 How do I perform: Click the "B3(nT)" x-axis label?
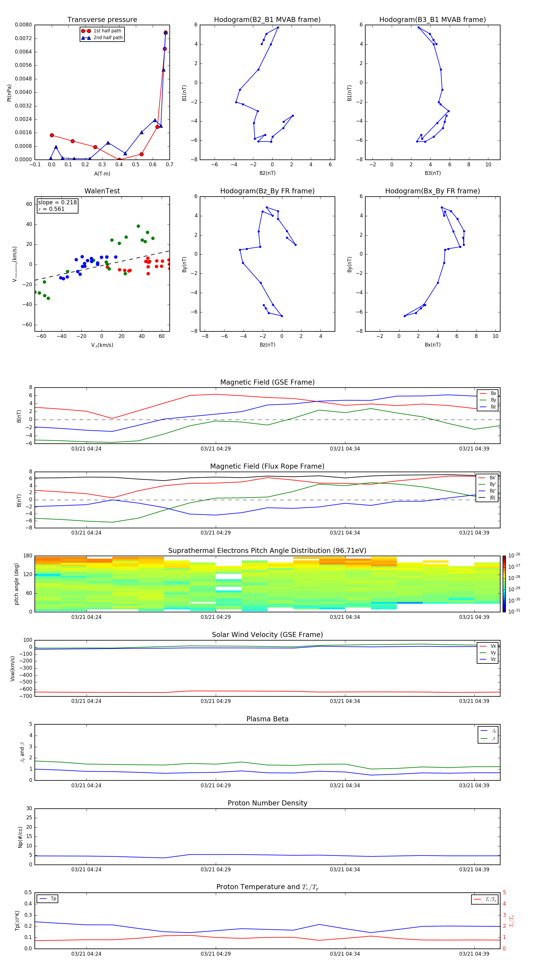coord(432,173)
